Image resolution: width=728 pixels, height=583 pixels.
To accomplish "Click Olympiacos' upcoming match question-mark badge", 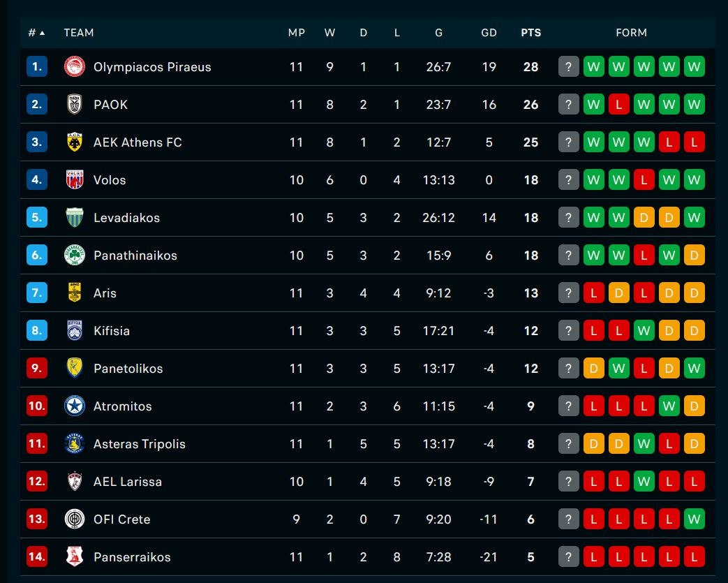I will (x=569, y=67).
